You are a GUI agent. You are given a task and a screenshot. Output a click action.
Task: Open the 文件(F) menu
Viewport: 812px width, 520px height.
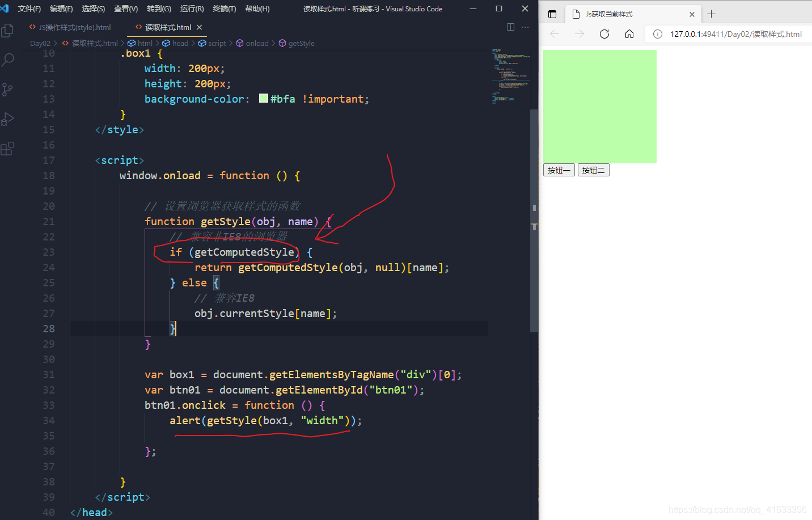pos(29,9)
